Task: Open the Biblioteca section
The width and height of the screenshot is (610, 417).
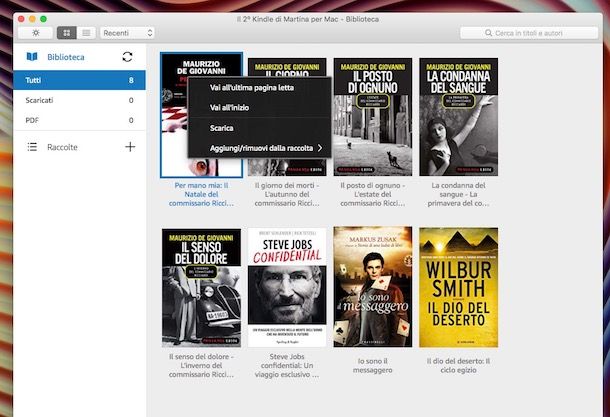Action: pos(66,57)
